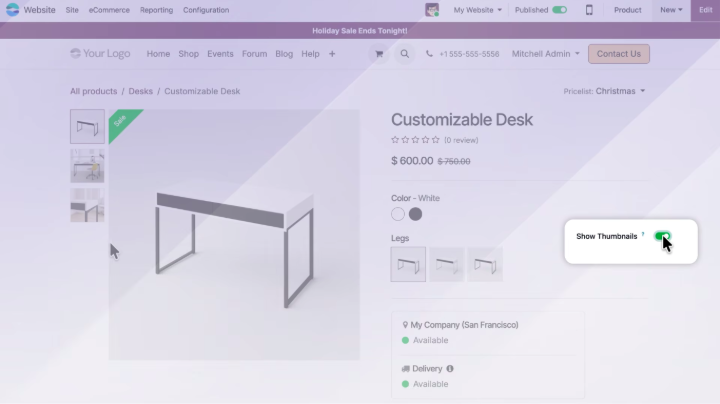Select the third desk close-up thumbnail

pos(87,205)
